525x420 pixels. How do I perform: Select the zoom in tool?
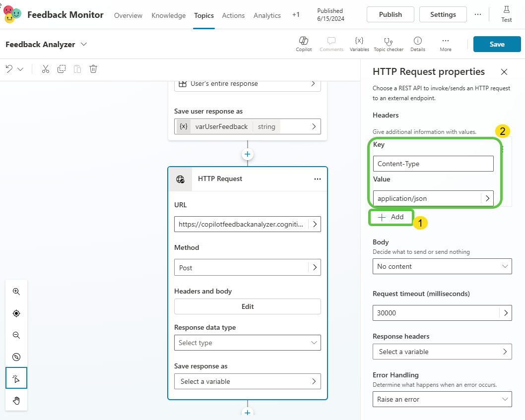tap(16, 292)
